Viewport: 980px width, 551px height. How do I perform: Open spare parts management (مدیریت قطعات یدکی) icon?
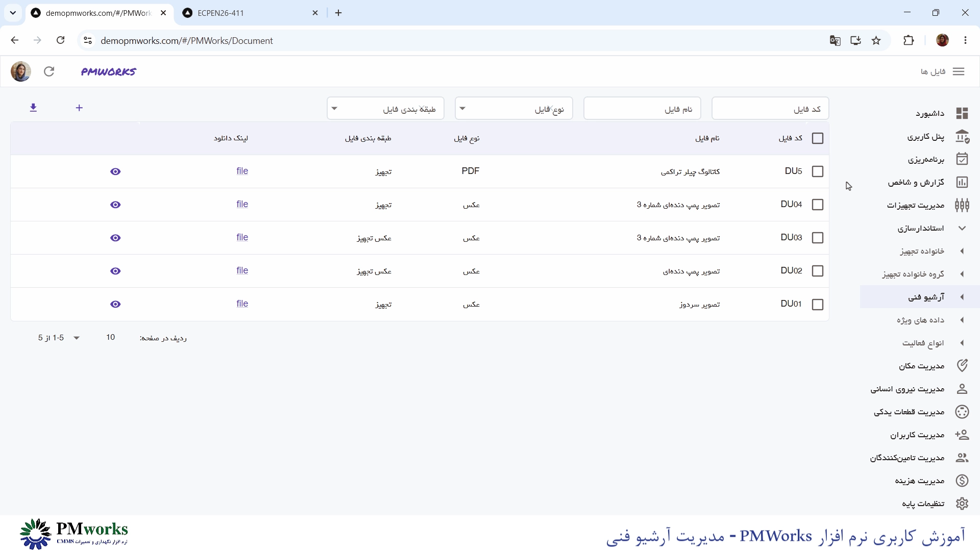pos(962,412)
